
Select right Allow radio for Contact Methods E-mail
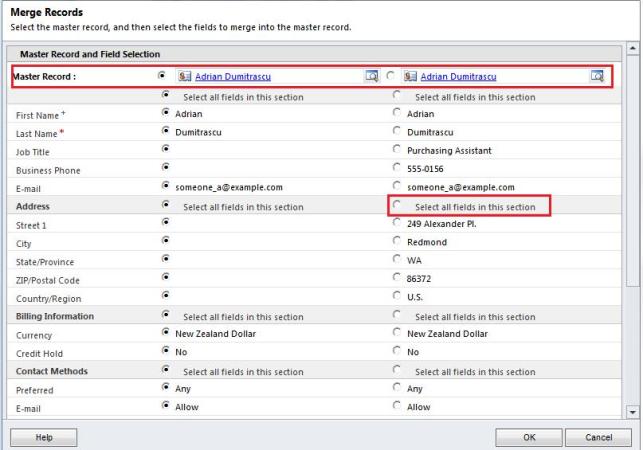[397, 405]
